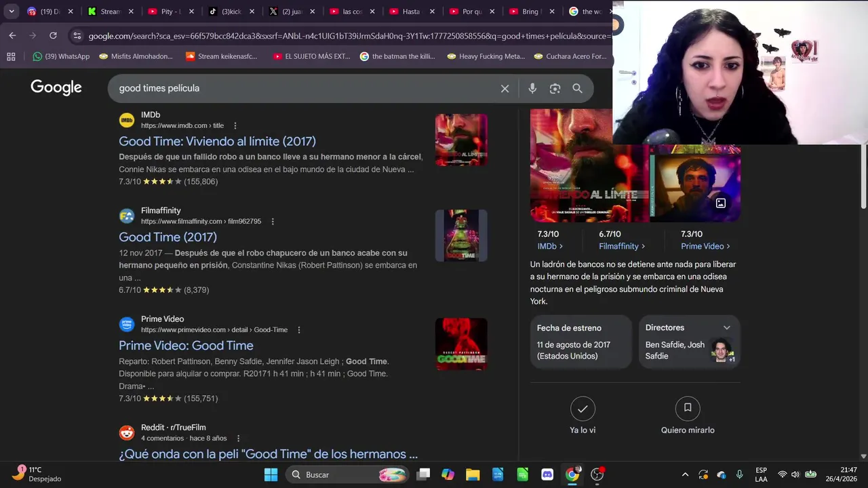Open the Filmaffinity result poster thumbnail
868x488 pixels.
pyautogui.click(x=461, y=235)
